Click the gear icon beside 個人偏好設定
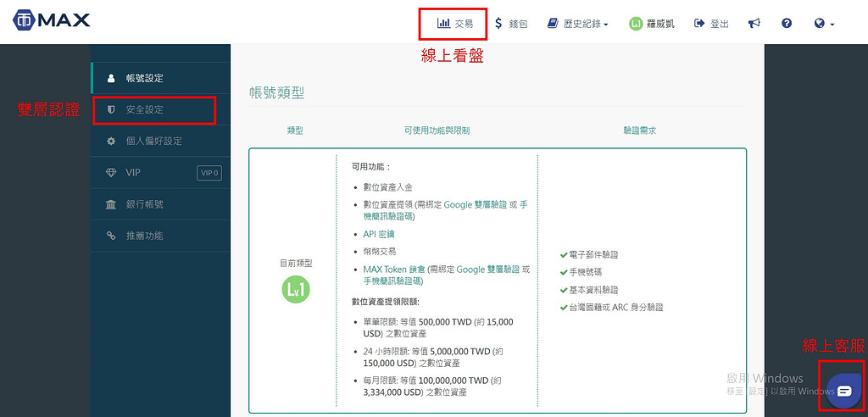The image size is (868, 417). click(x=111, y=142)
